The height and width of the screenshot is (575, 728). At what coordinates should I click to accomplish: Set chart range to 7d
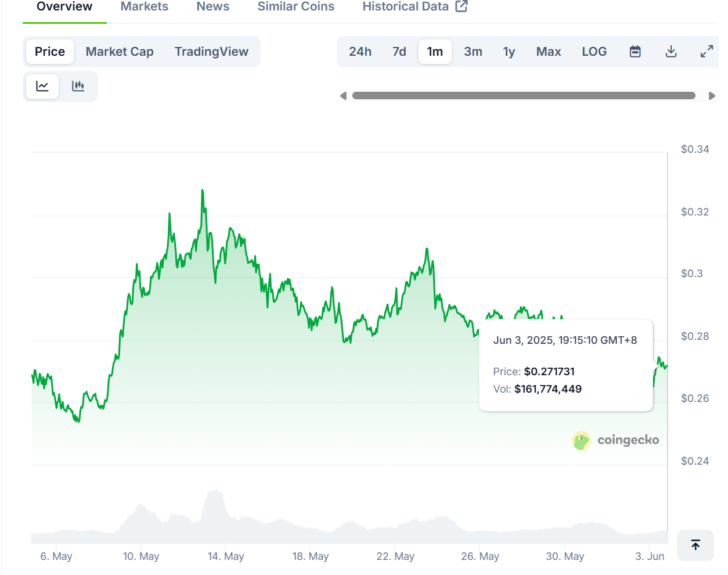[399, 52]
